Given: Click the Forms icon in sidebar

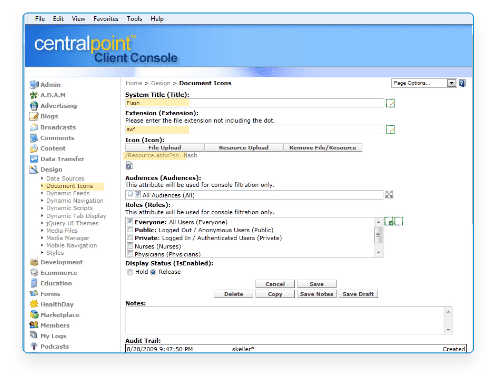Looking at the screenshot, I should [34, 294].
